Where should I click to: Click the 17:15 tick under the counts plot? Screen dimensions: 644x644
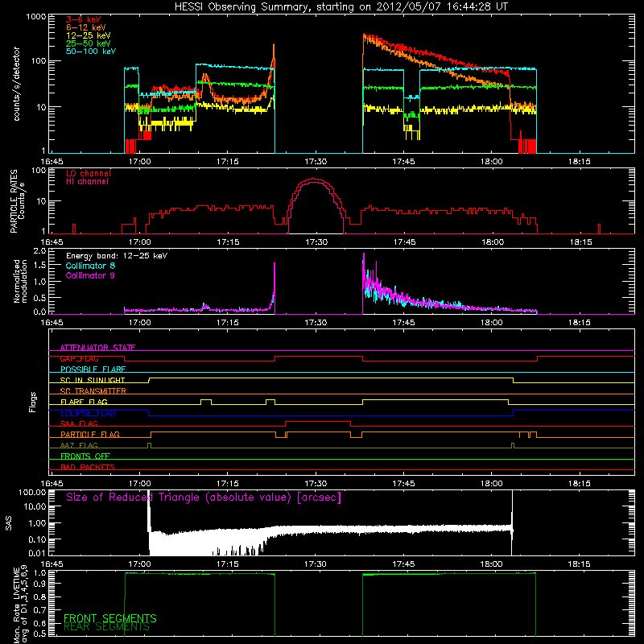(x=228, y=162)
